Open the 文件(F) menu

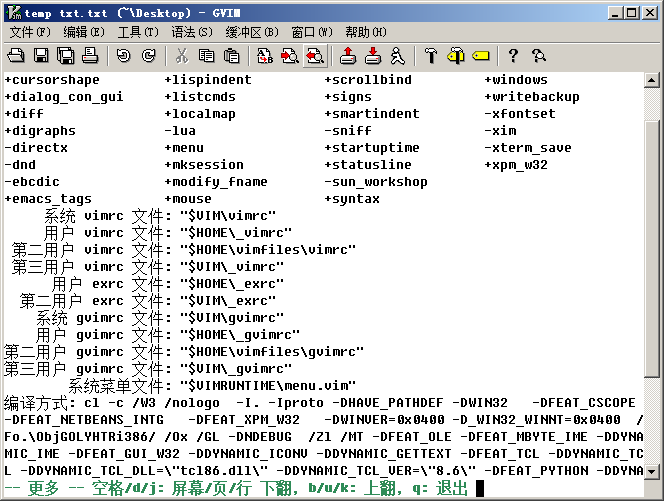(x=30, y=32)
